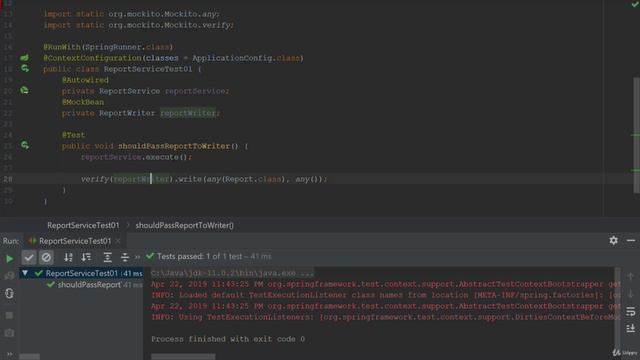Click 'Tests passed: 1 of 1 test' status
Image resolution: width=640 pixels, height=360 pixels.
coord(200,257)
